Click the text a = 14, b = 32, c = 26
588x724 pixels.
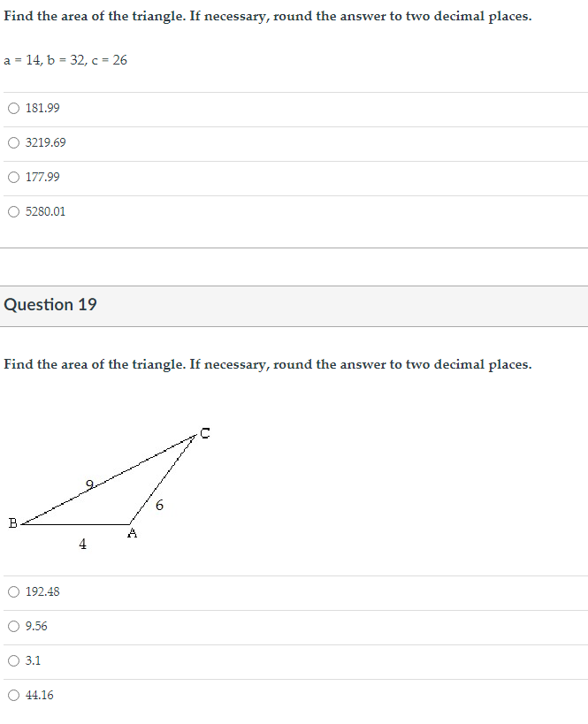click(65, 60)
